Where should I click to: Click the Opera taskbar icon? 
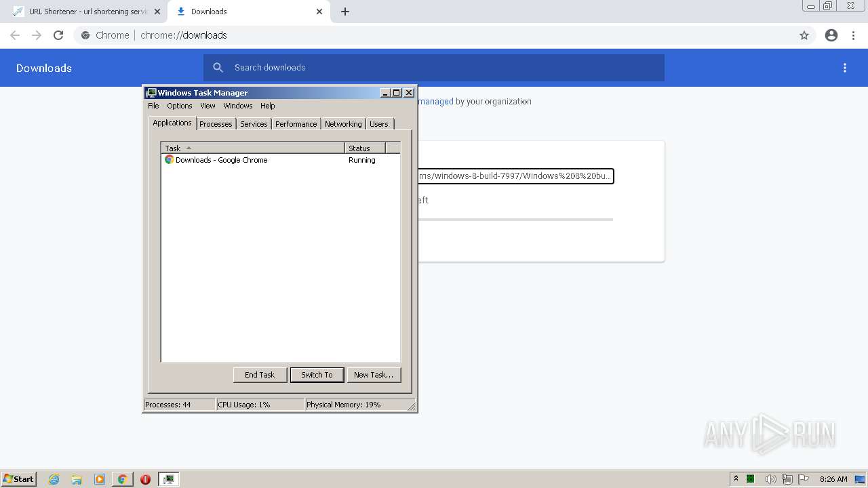pos(145,479)
